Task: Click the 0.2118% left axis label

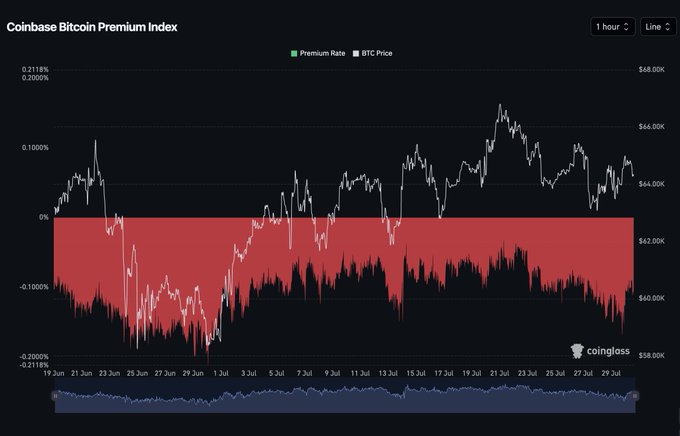Action: (36, 69)
